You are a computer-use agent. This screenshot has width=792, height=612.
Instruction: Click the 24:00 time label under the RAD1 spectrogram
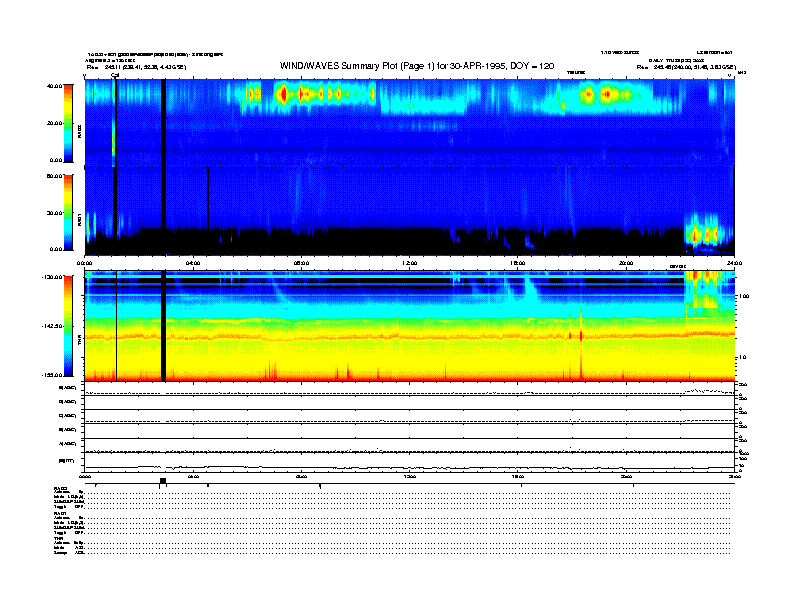coord(734,263)
